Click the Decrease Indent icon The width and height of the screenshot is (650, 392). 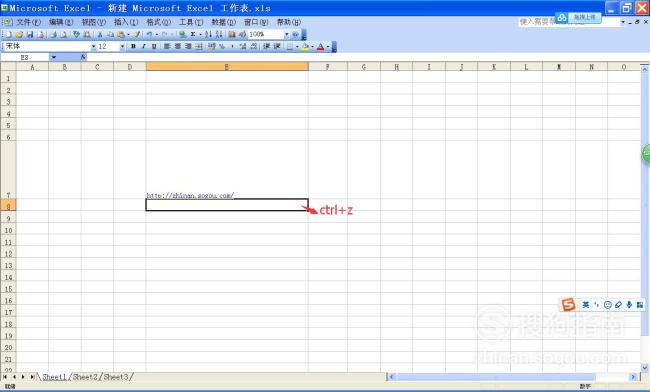(267, 46)
